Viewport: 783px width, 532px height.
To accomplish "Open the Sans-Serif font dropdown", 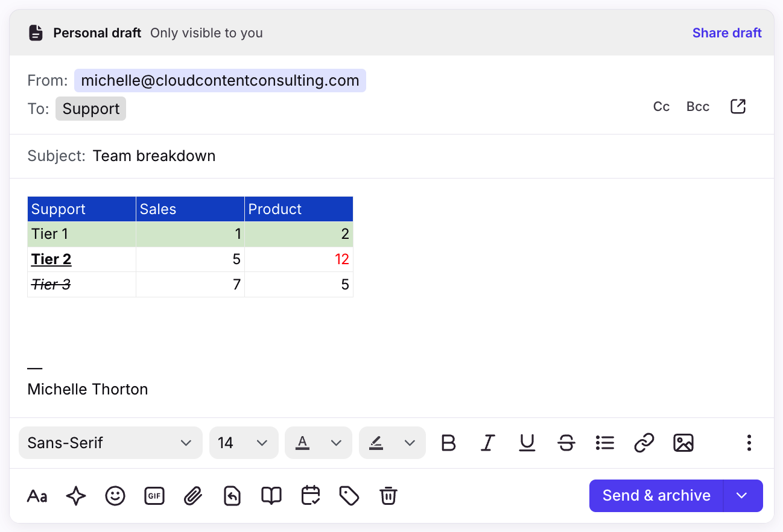I will coord(110,443).
